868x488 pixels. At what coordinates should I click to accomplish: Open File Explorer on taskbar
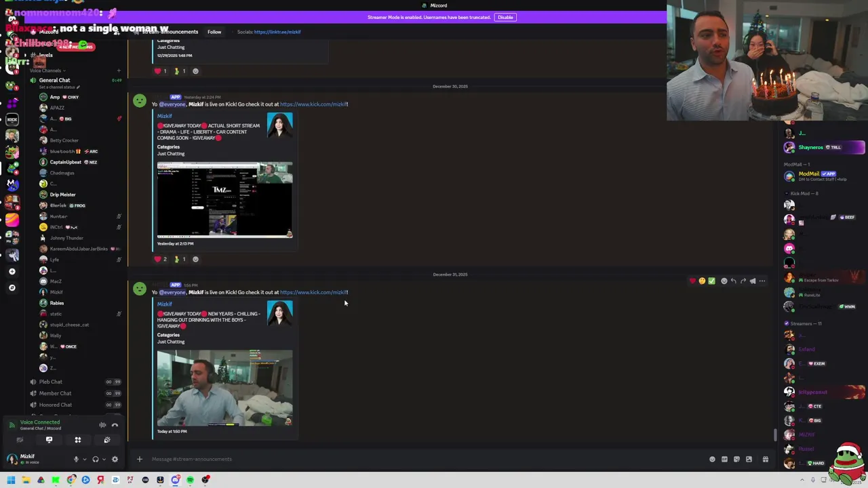click(26, 480)
